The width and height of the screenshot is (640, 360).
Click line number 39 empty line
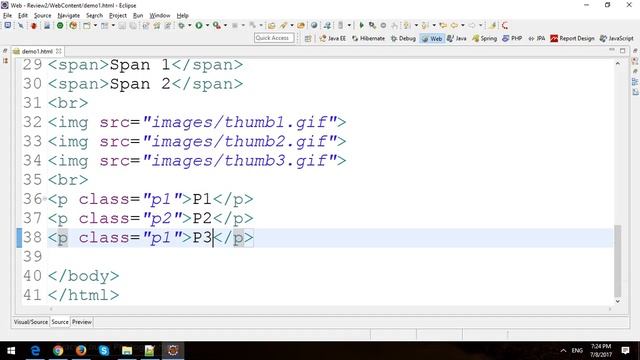coord(32,257)
